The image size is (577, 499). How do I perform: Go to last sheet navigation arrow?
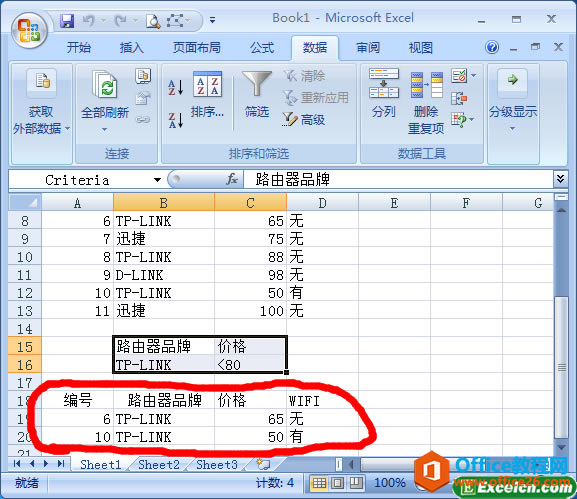[61, 464]
